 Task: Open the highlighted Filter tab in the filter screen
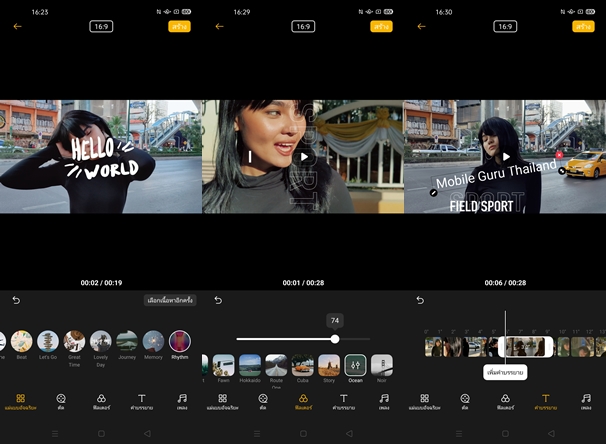click(303, 402)
